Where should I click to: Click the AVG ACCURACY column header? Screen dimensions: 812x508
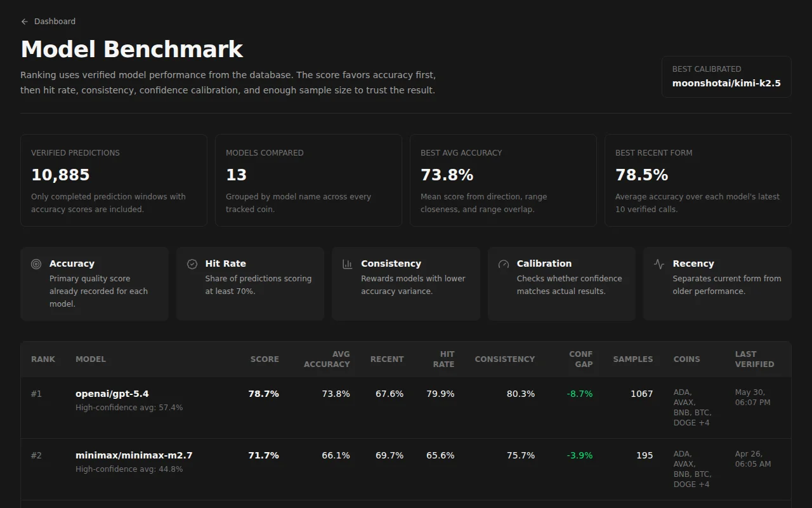(x=327, y=359)
